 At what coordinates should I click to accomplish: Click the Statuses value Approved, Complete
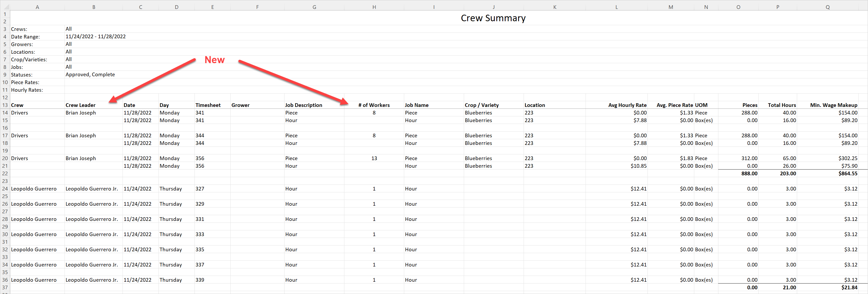tap(90, 74)
